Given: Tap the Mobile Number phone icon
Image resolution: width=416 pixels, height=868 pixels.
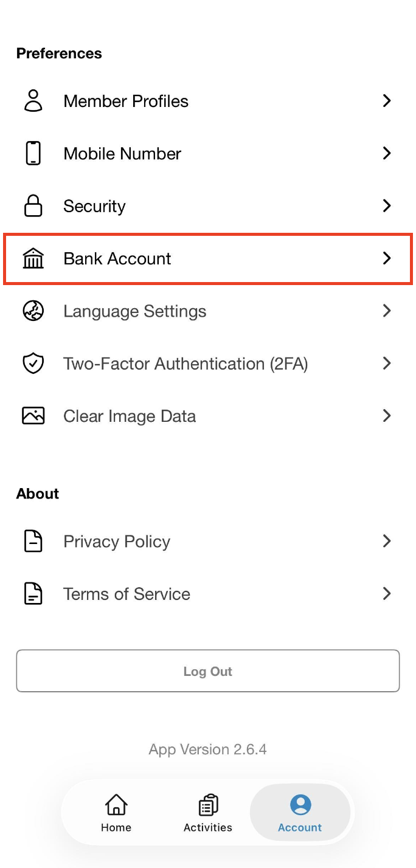Looking at the screenshot, I should pyautogui.click(x=33, y=153).
